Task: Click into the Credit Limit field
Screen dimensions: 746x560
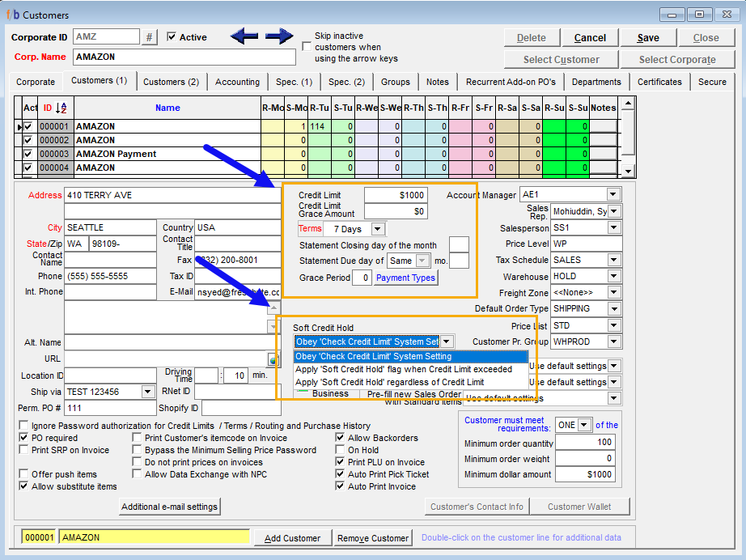Action: point(396,195)
